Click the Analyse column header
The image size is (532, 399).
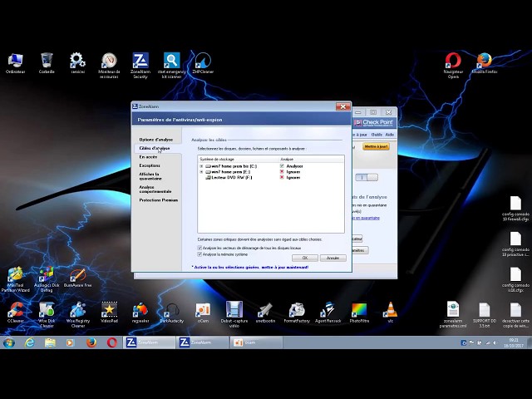(x=311, y=159)
